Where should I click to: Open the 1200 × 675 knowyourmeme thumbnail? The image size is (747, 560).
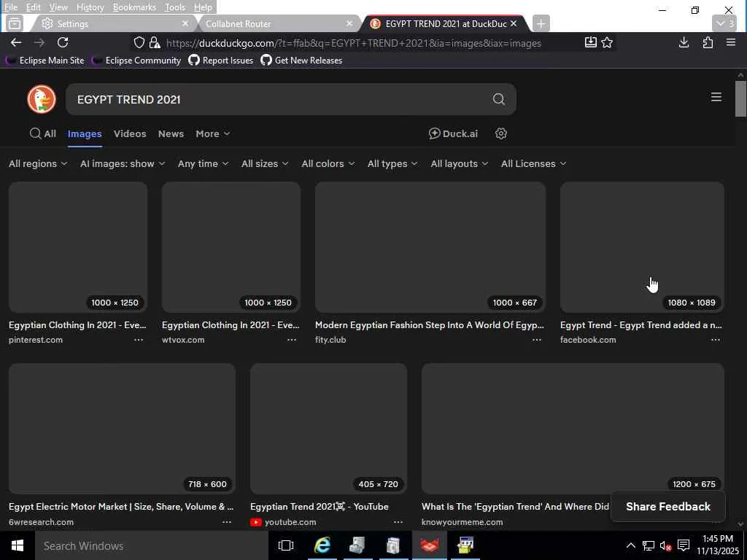click(573, 429)
